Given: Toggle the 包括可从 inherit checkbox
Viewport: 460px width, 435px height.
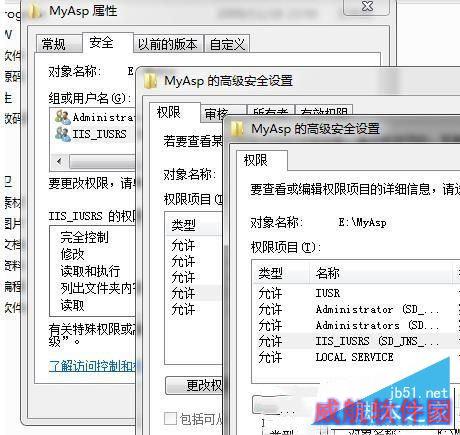Looking at the screenshot, I should pyautogui.click(x=170, y=418).
